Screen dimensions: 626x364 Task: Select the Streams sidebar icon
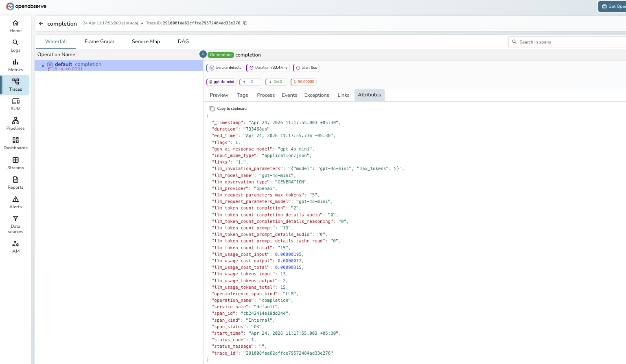pos(15,163)
